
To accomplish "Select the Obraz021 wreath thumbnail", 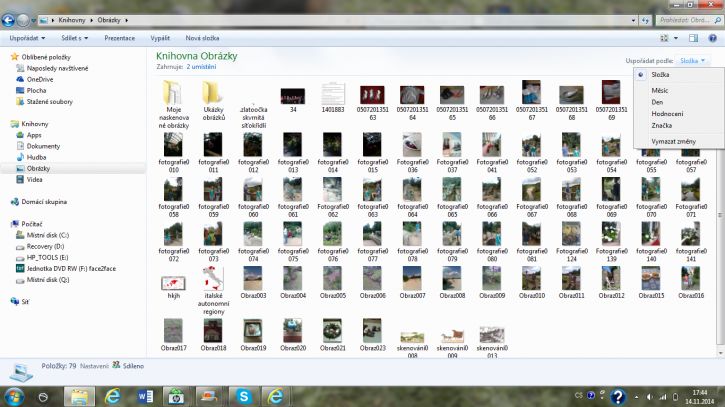I will tap(332, 335).
